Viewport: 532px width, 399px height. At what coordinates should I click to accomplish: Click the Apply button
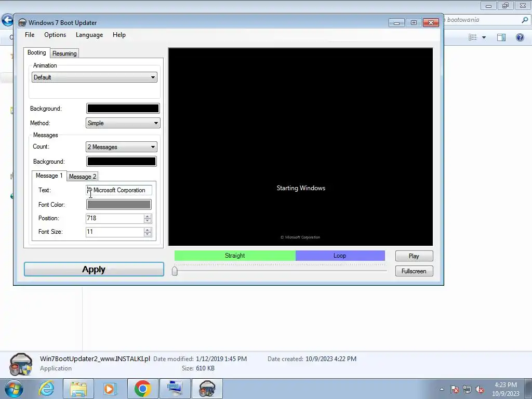[x=94, y=270]
